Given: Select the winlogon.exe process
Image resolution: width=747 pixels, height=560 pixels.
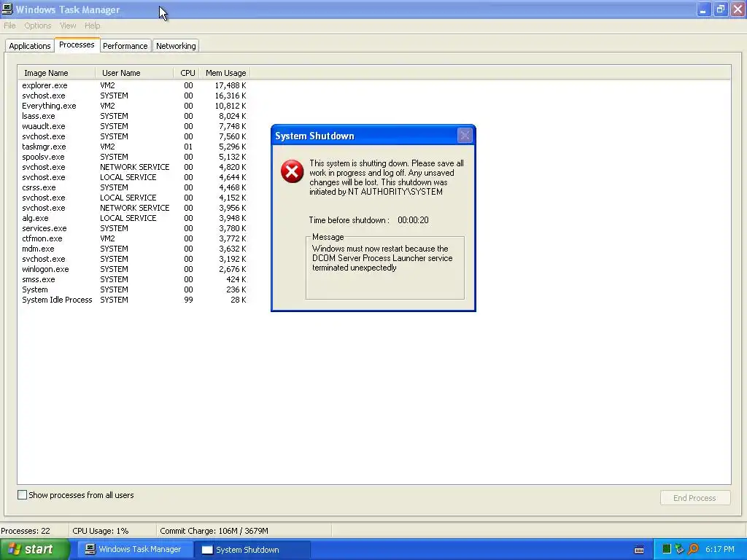Looking at the screenshot, I should 134,269.
